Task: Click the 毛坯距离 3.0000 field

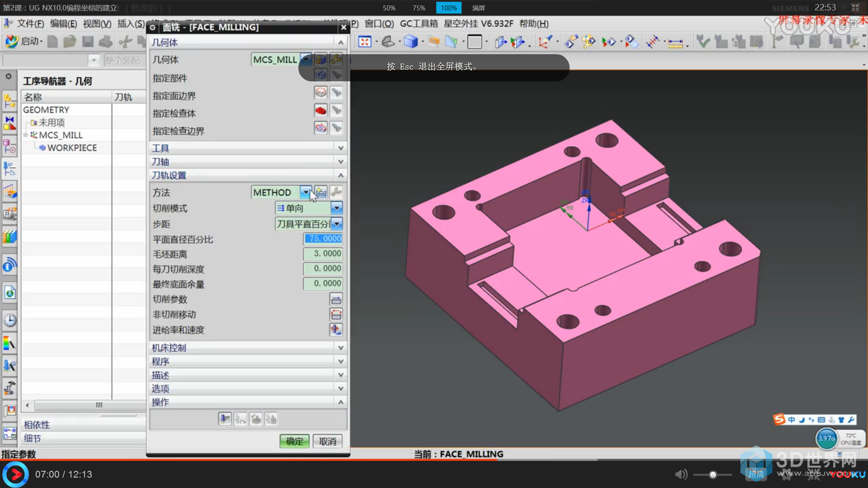Action: point(323,253)
